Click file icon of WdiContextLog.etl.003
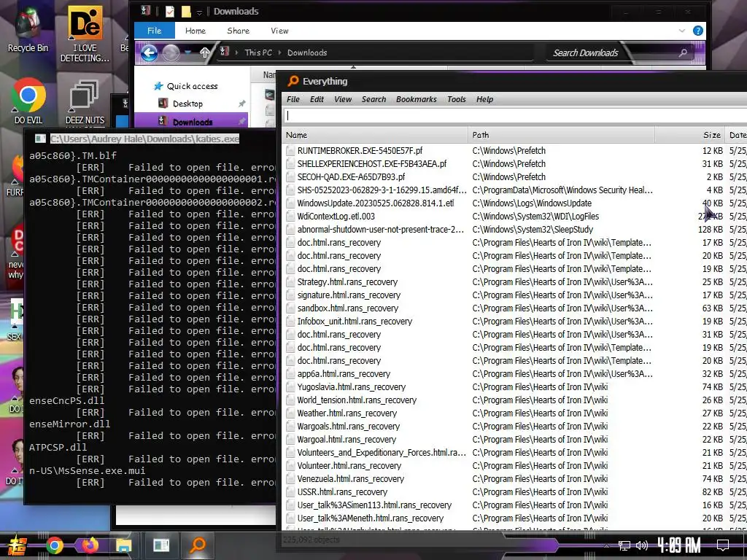This screenshot has height=560, width=747. point(290,216)
